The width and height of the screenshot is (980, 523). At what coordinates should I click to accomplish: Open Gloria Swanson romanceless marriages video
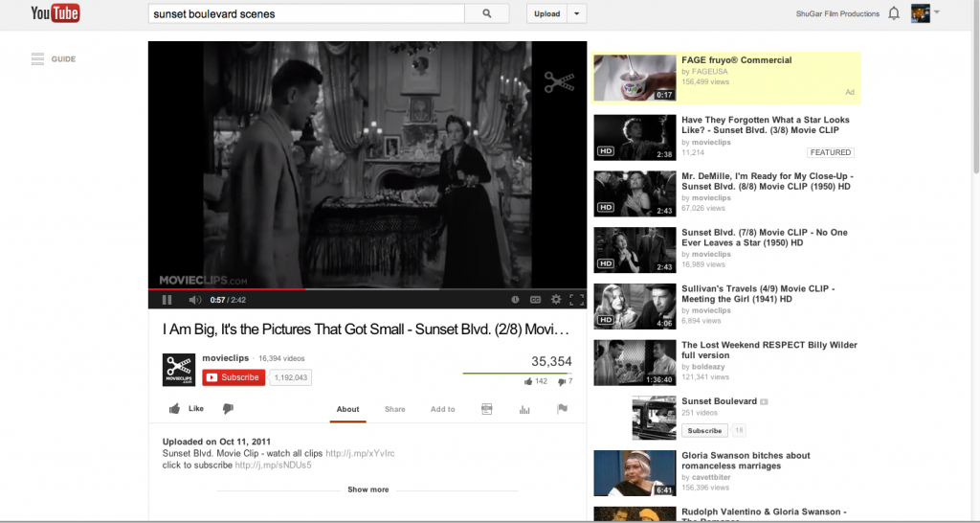click(x=746, y=461)
